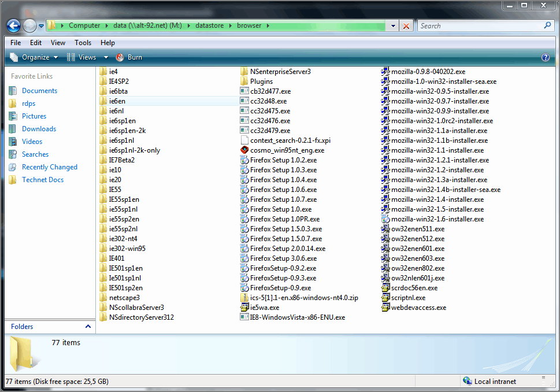Select mozilla-0.9.8-040202.exe icon
Viewport: 560px width, 392px height.
coord(385,72)
